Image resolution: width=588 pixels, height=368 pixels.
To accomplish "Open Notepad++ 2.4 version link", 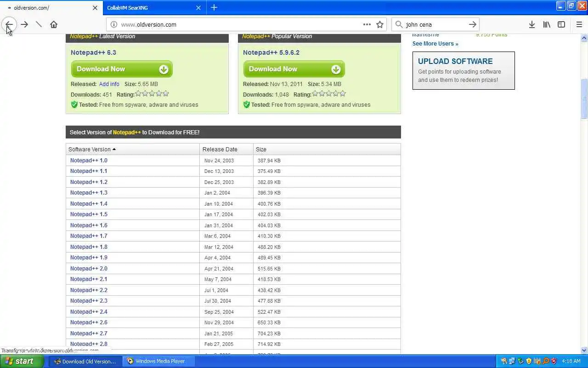I will tap(89, 312).
